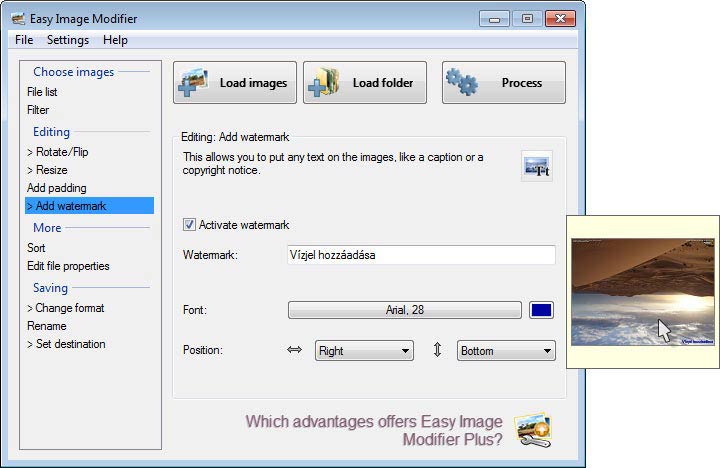
Task: Click the vertical position arrows icon
Action: 437,351
